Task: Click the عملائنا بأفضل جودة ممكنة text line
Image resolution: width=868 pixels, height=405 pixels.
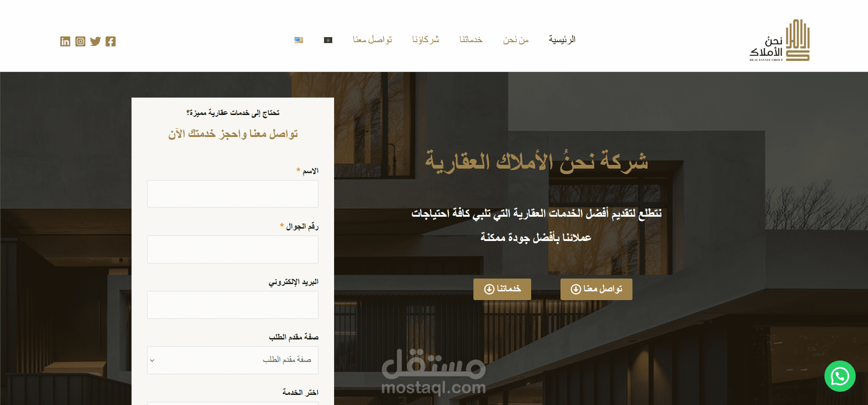Action: 536,237
